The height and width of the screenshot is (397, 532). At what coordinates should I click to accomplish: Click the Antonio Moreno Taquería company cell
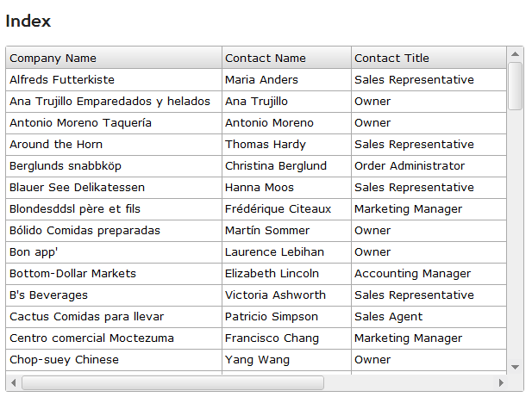(x=80, y=123)
